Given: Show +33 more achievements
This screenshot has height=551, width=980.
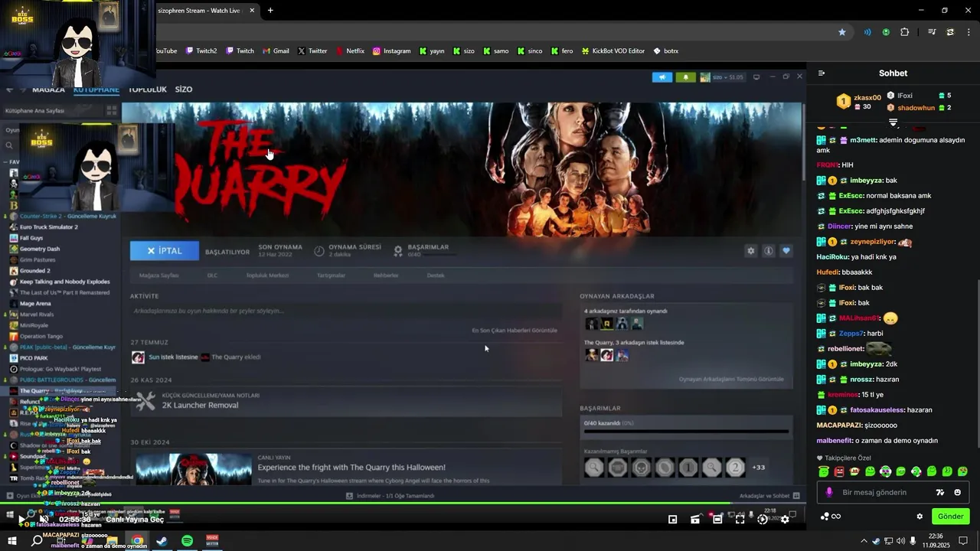Looking at the screenshot, I should pyautogui.click(x=759, y=468).
